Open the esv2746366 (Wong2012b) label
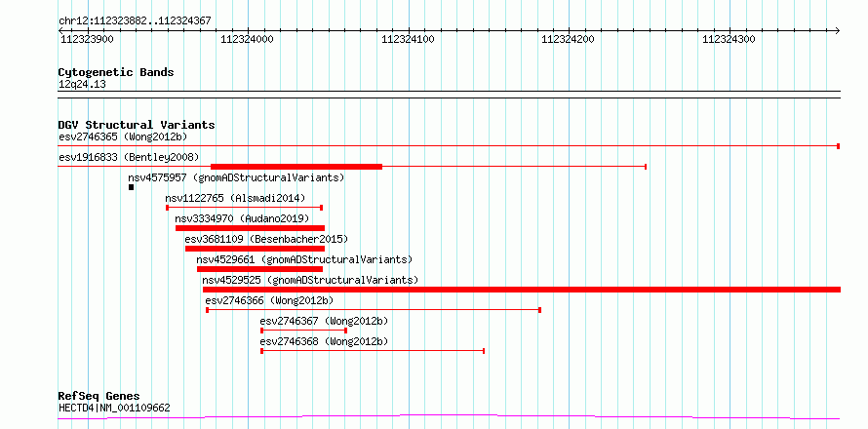Viewport: 868px width, 429px height. 269,300
